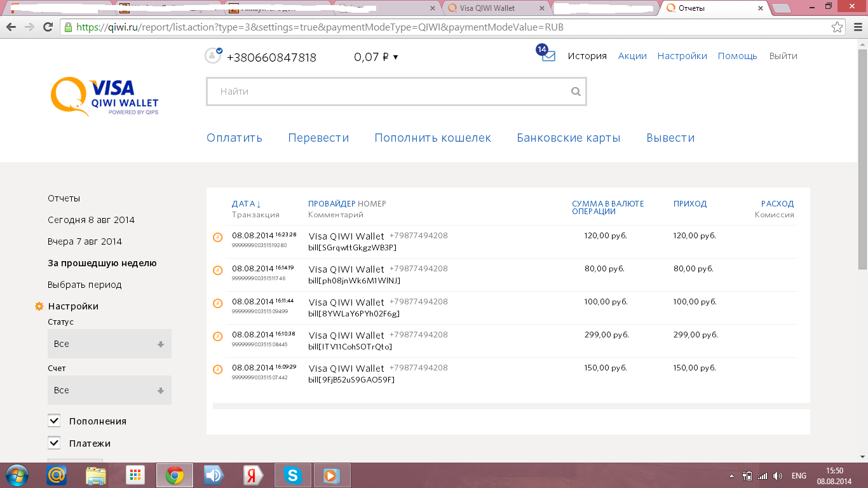Go to the История page

[x=587, y=56]
